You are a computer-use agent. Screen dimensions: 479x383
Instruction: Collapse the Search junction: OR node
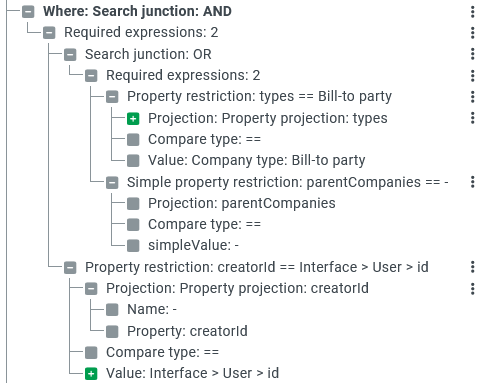70,55
